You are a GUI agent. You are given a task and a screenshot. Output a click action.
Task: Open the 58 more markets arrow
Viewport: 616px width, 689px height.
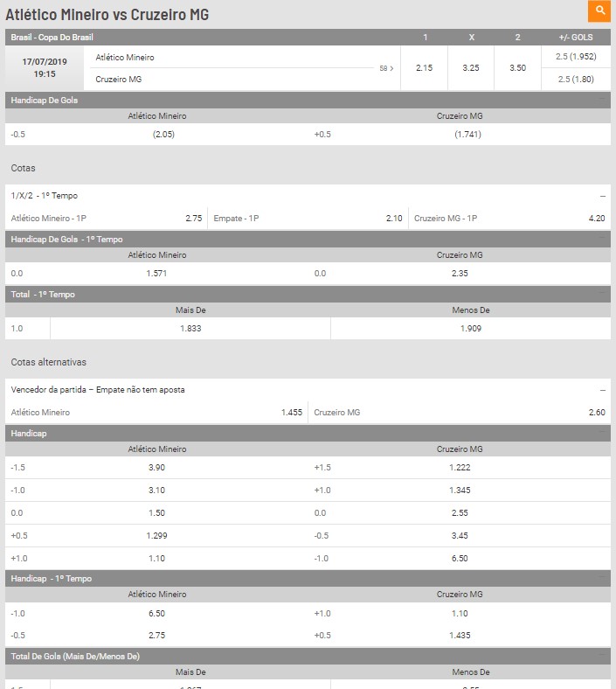point(386,68)
